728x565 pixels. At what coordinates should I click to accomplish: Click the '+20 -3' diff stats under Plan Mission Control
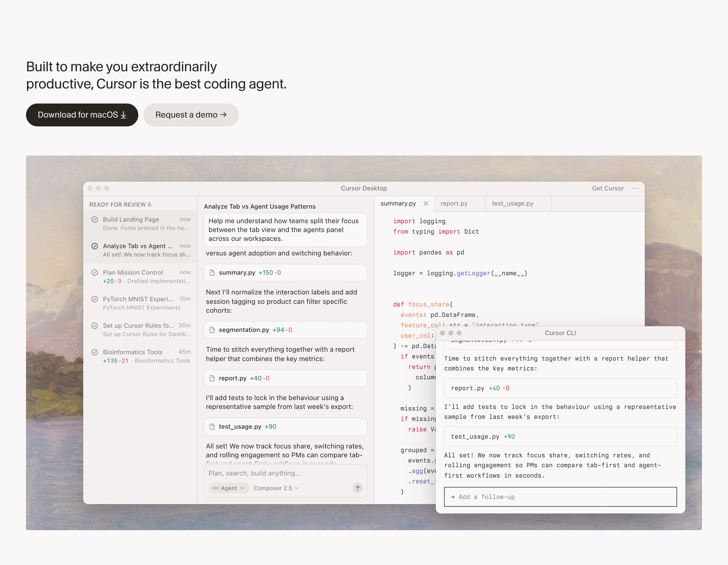click(112, 281)
